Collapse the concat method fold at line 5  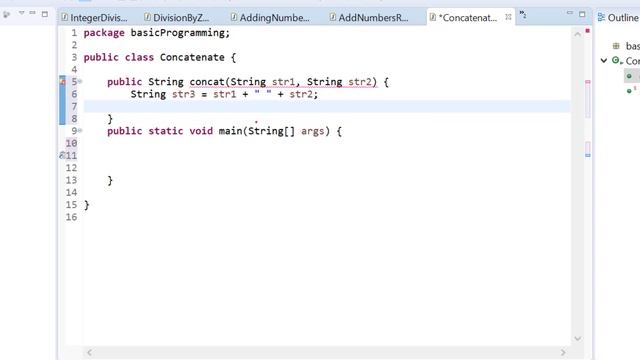[80, 82]
